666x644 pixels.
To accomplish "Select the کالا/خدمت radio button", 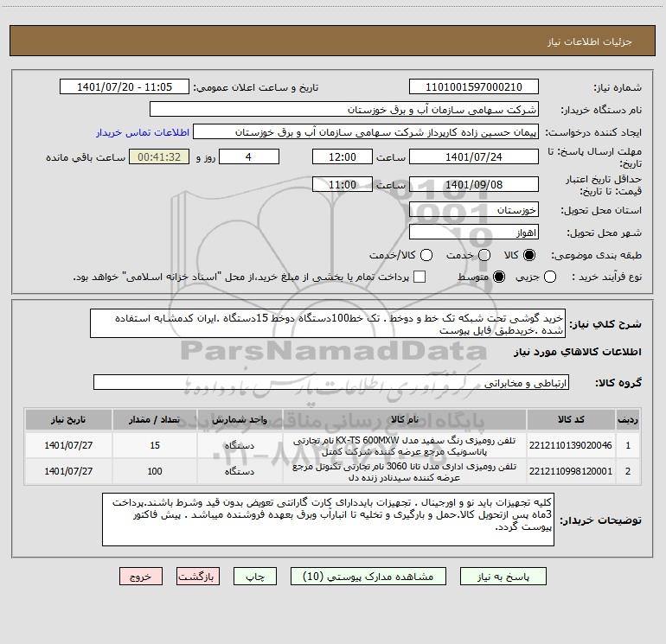I will click(x=426, y=255).
